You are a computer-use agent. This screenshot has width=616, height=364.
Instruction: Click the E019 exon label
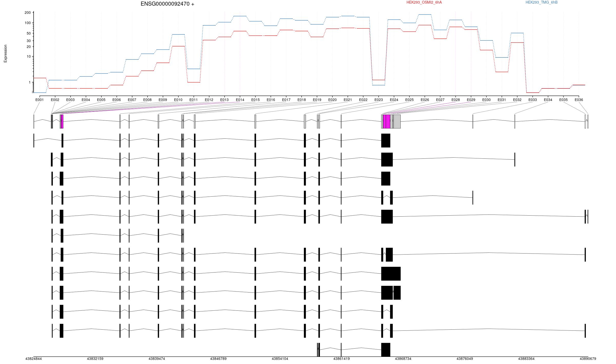point(317,100)
